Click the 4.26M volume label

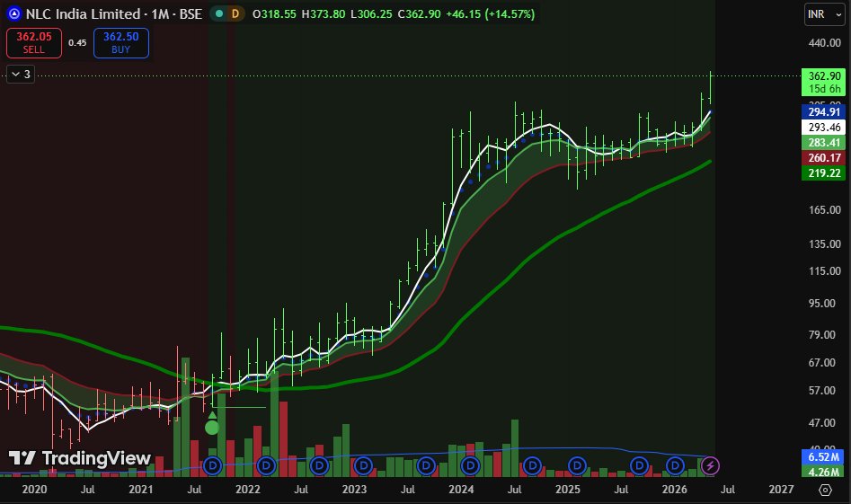click(823, 472)
